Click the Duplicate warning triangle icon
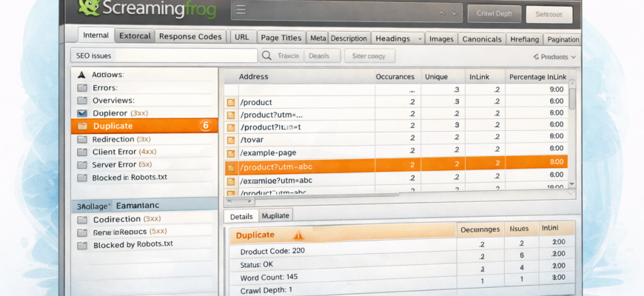644x296 pixels. [x=298, y=235]
